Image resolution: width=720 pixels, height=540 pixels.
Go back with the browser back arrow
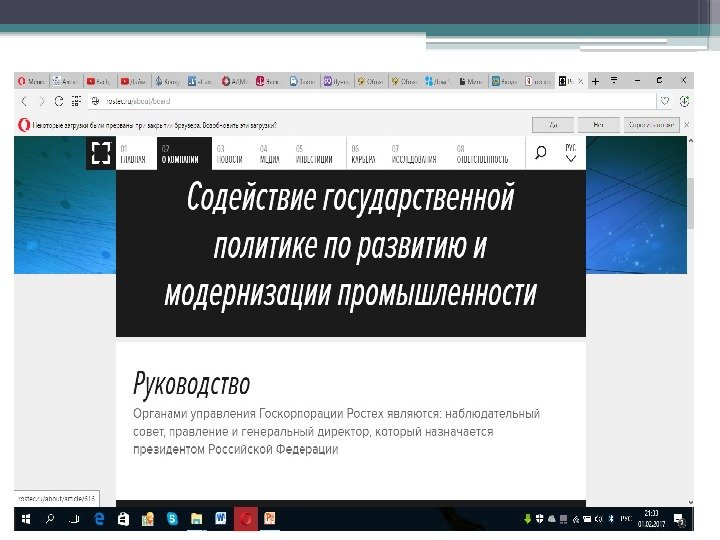24,101
